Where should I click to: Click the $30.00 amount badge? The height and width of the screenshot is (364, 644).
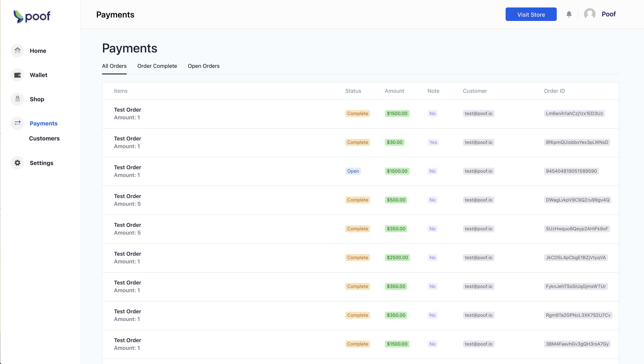coord(394,142)
